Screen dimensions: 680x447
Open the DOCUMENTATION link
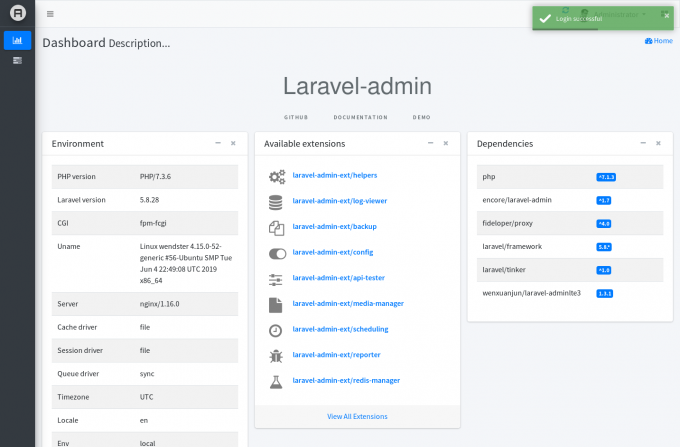tap(360, 117)
